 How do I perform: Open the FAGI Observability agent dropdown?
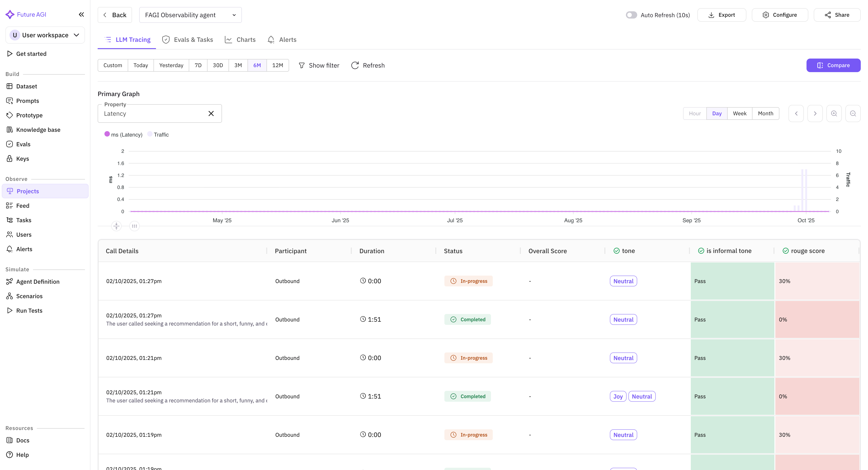(190, 15)
